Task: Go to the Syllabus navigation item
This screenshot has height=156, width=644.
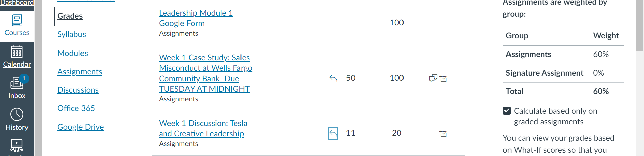Action: (x=71, y=34)
